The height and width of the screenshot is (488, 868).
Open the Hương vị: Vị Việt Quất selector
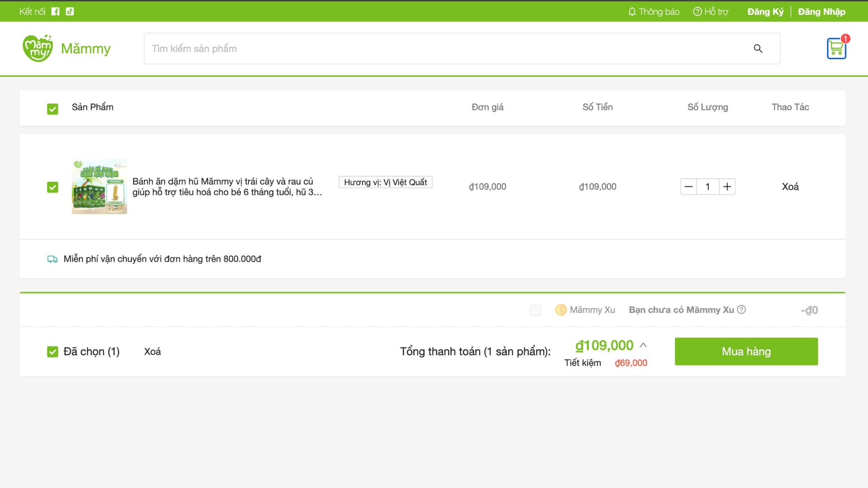385,182
